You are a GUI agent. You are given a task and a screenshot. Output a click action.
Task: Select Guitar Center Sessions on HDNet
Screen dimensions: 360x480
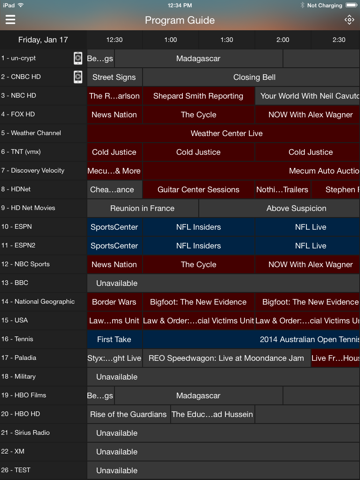point(198,190)
